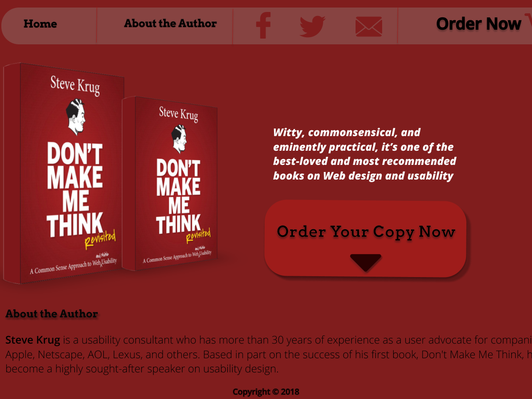Click Don't Make Me Think title on the small cover
This screenshot has height=399, width=532.
click(178, 197)
